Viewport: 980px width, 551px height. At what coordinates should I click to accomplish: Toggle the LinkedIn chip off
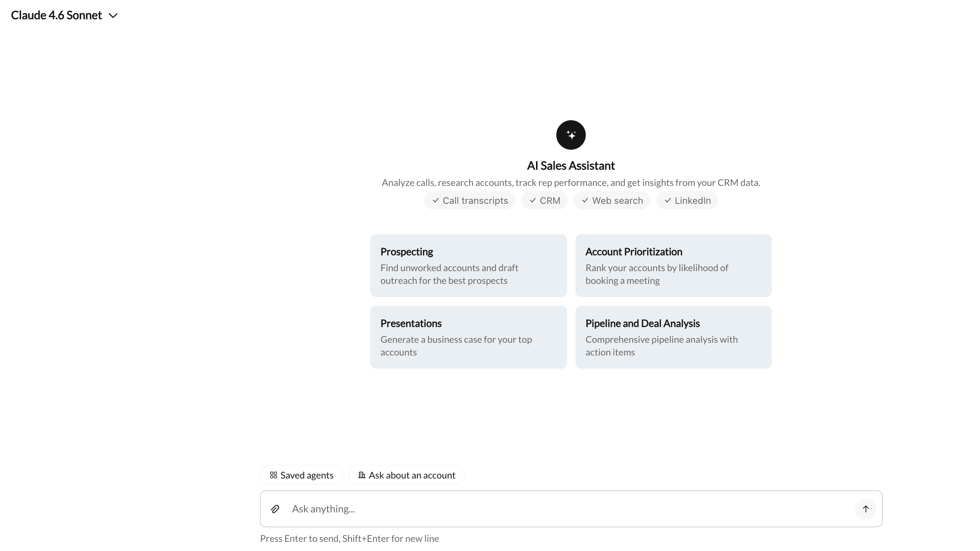pos(687,200)
